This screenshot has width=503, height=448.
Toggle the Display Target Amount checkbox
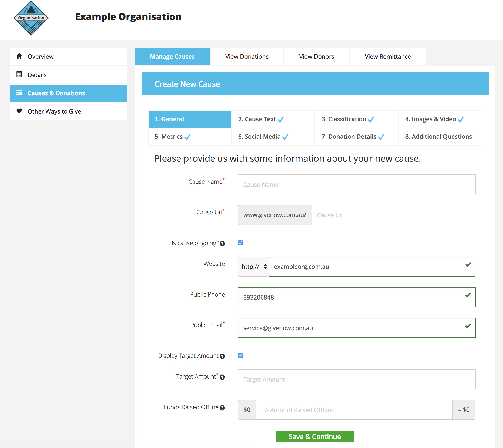click(x=241, y=356)
